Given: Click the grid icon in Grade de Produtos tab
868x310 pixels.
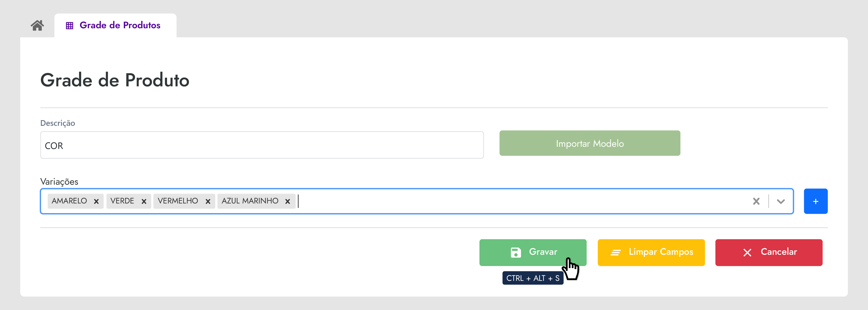Looking at the screenshot, I should pyautogui.click(x=69, y=26).
